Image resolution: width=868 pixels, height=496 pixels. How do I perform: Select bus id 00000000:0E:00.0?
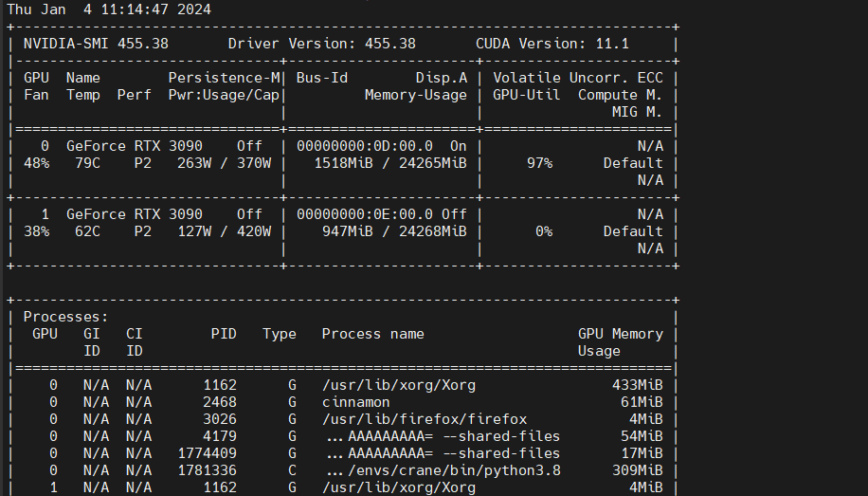click(x=365, y=214)
